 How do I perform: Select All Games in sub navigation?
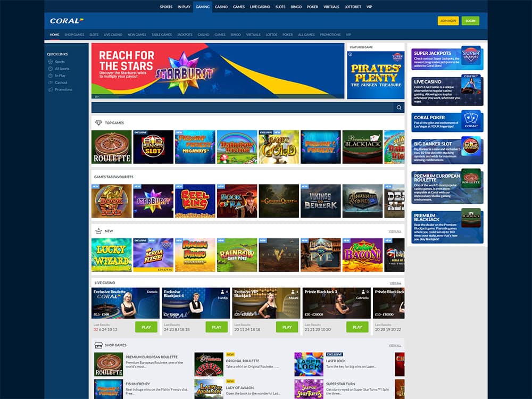coord(306,35)
